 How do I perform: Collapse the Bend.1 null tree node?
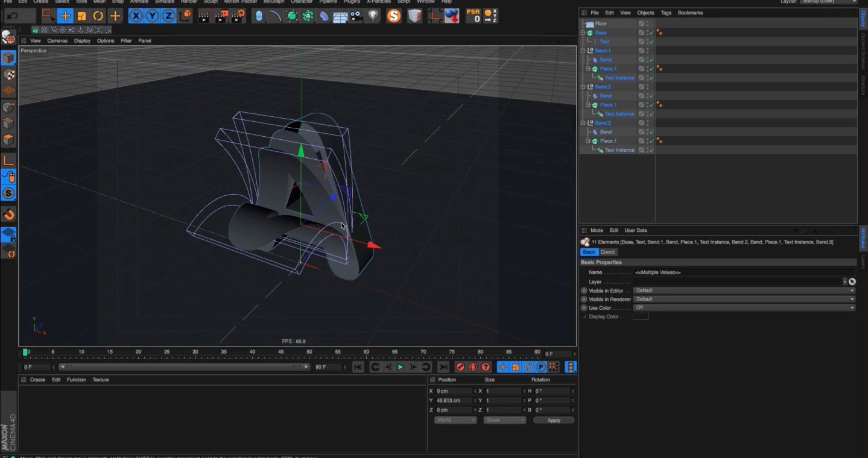click(x=583, y=51)
